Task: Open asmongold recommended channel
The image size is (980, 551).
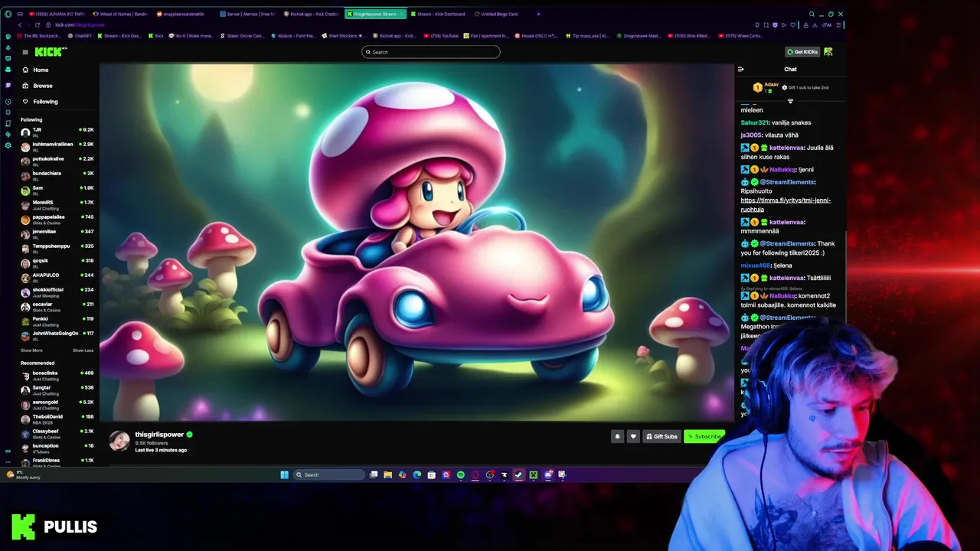Action: [57, 404]
